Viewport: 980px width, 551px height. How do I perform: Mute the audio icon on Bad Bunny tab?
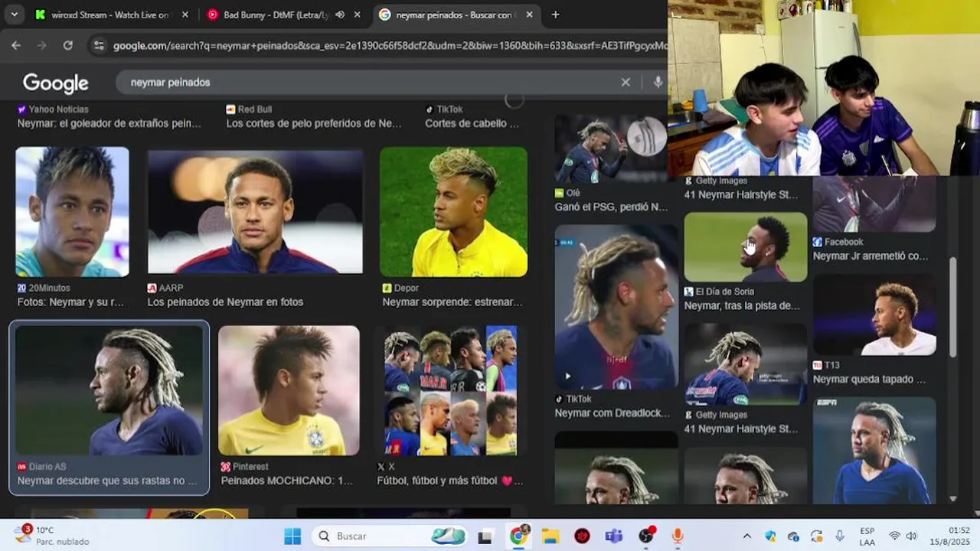click(340, 15)
